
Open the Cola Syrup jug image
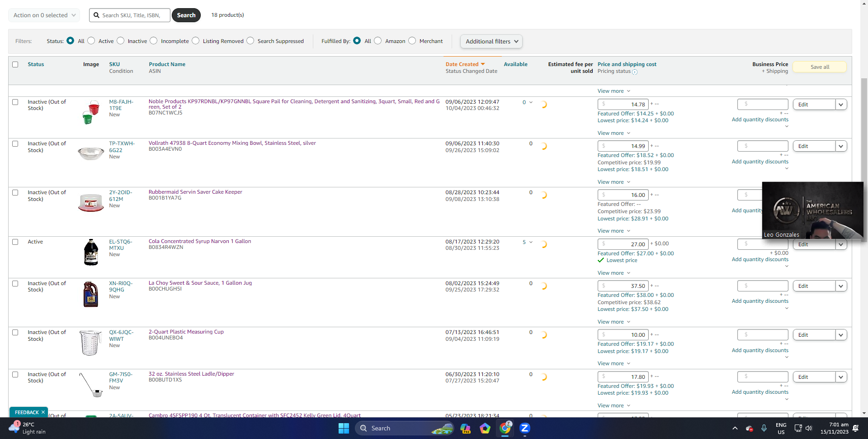pos(91,252)
